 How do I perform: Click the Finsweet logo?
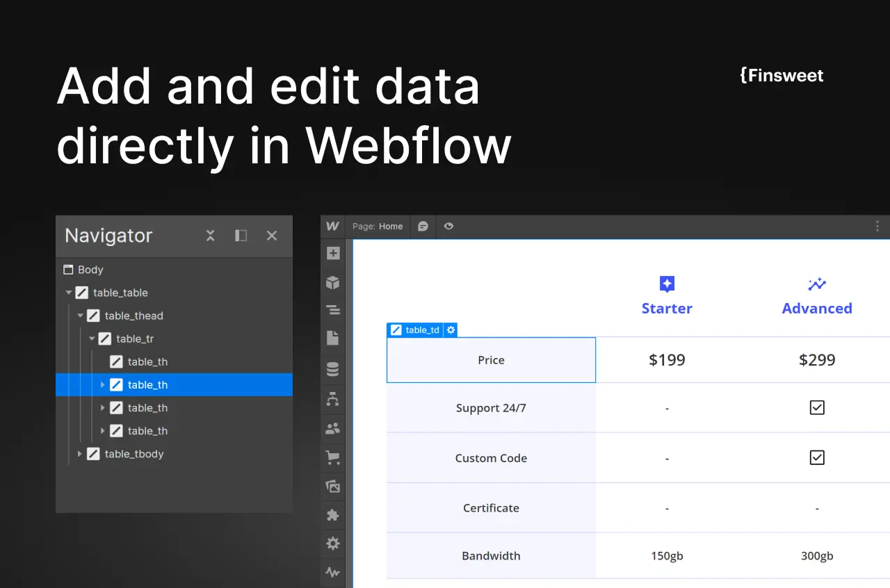click(x=782, y=75)
